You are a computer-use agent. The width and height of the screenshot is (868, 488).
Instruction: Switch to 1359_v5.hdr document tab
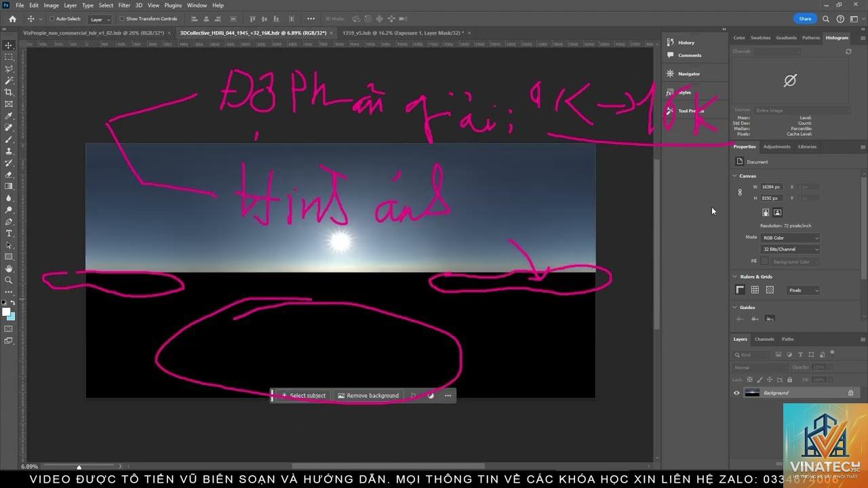(x=403, y=33)
